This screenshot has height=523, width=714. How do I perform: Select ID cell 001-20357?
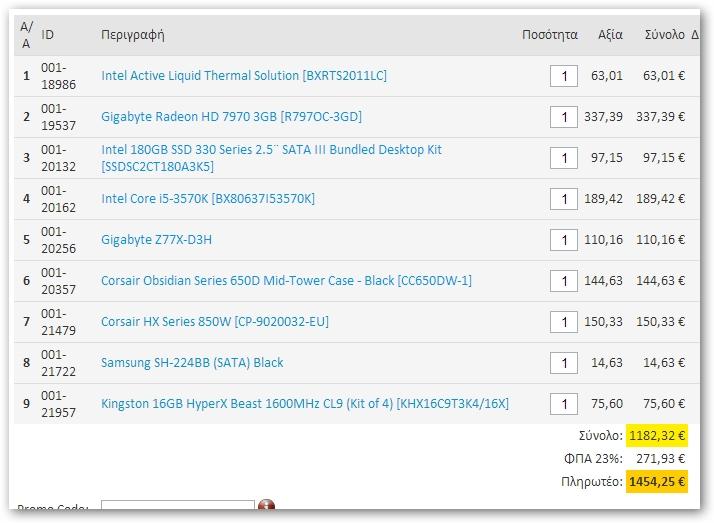(x=58, y=281)
